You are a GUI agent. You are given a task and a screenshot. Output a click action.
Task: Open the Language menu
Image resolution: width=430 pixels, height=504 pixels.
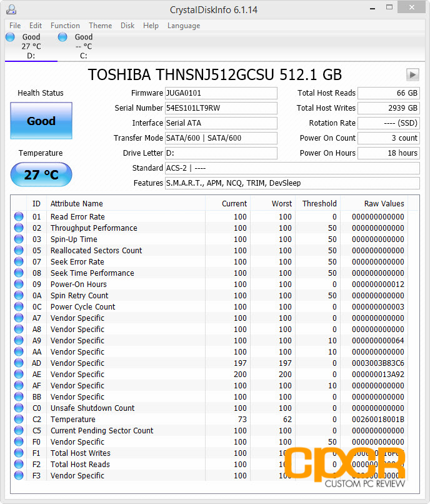coord(184,26)
